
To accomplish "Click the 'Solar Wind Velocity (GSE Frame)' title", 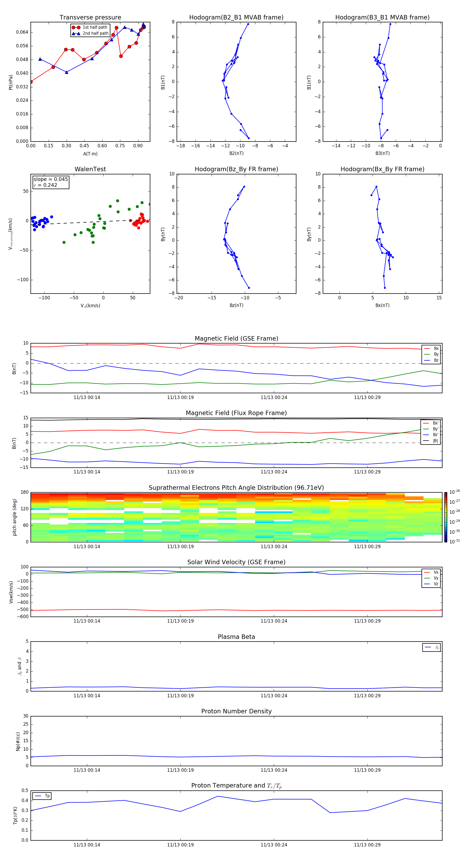I will coord(236,562).
